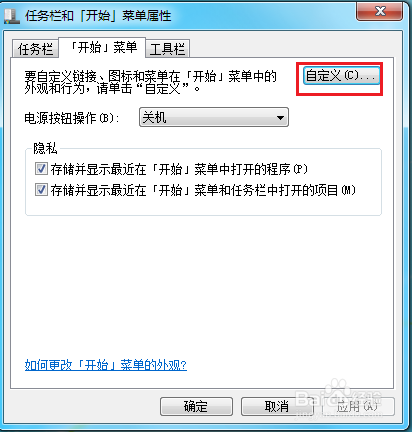Click label text 存储并显示最近在「开始」菜单中打开的程序
This screenshot has height=432, width=412.
coord(171,169)
